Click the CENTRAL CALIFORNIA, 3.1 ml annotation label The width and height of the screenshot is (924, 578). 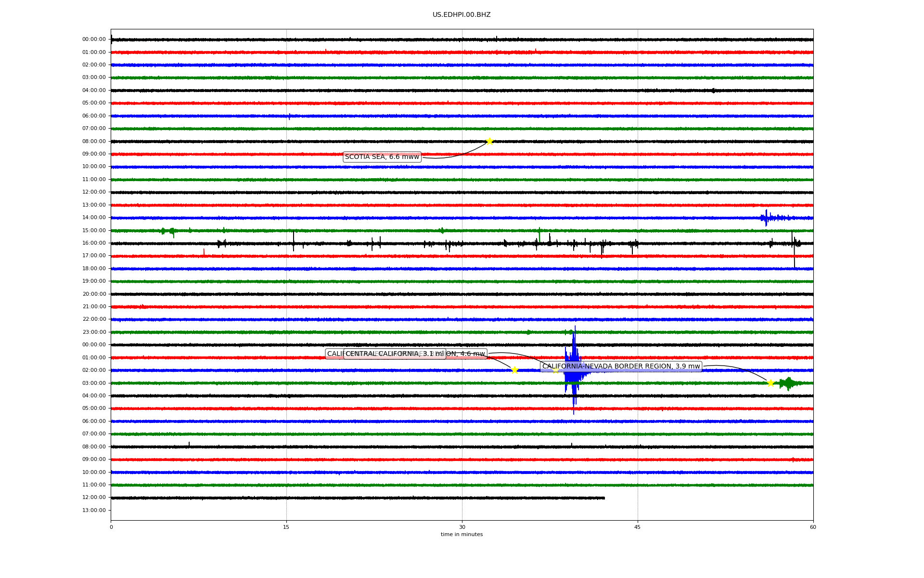pyautogui.click(x=395, y=354)
